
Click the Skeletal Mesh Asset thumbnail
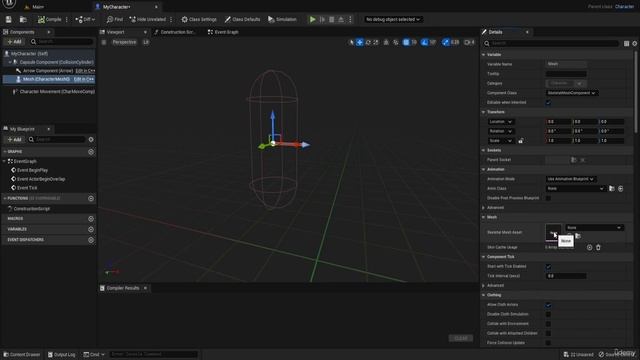553,232
